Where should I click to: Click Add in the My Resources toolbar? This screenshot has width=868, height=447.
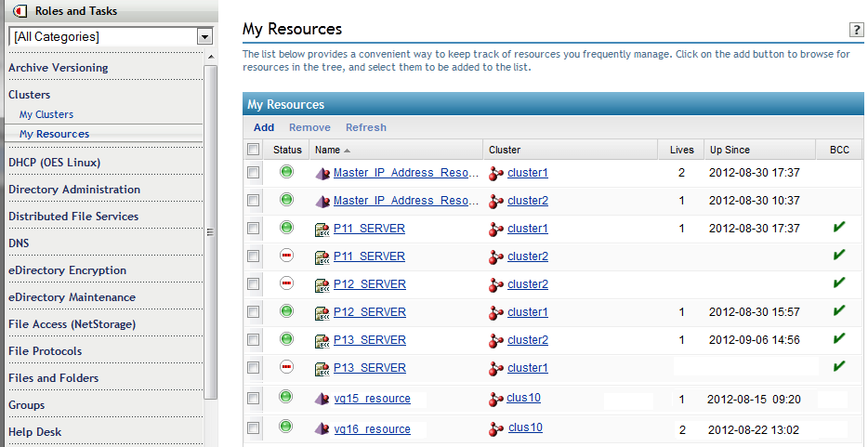(264, 127)
